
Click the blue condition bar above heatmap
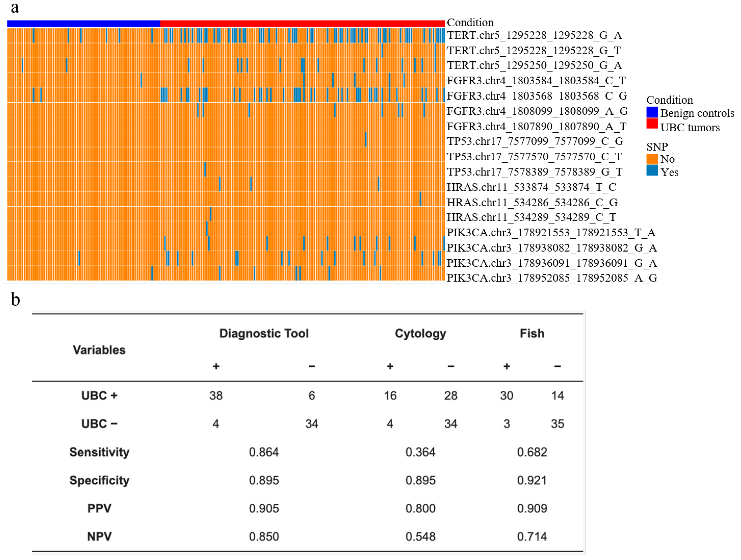(x=83, y=24)
